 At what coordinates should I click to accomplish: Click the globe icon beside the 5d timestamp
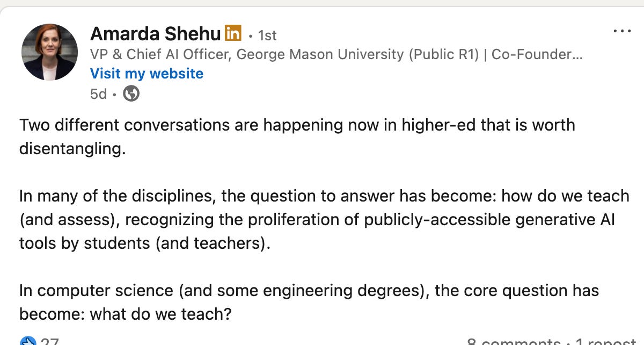(130, 94)
